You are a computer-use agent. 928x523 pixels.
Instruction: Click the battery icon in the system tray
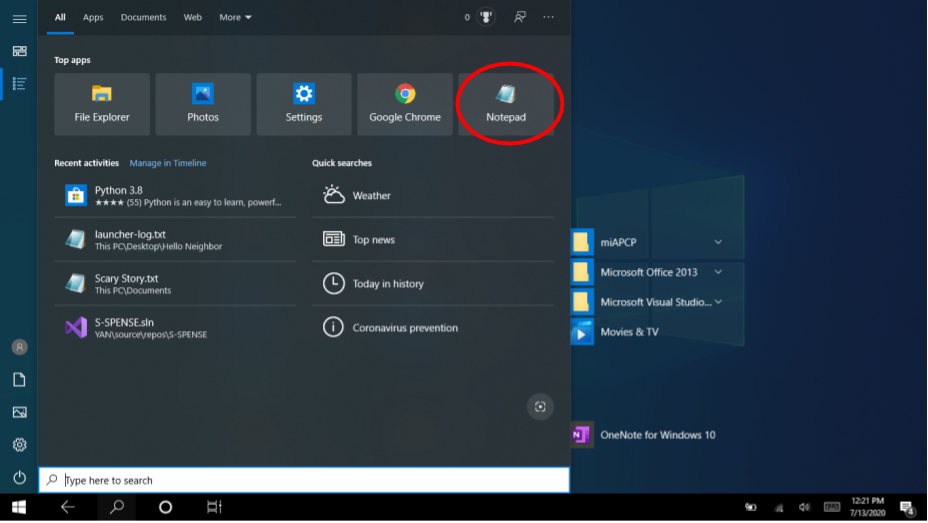[750, 508]
